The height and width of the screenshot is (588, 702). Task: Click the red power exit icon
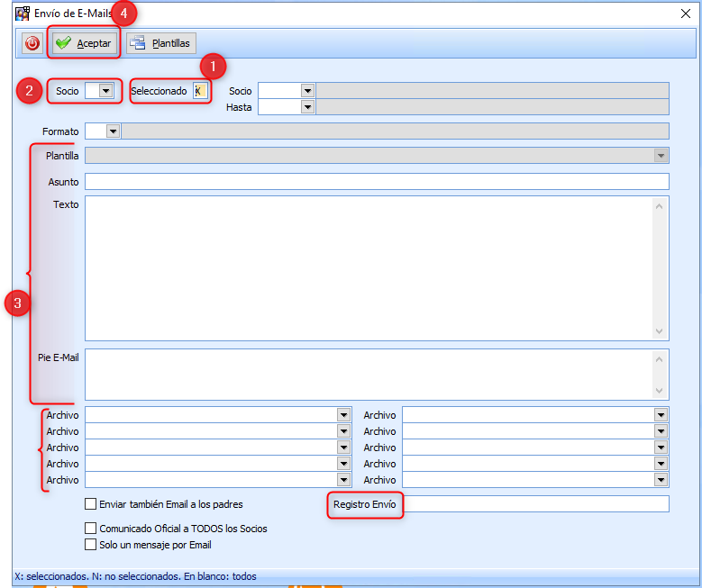coord(32,43)
